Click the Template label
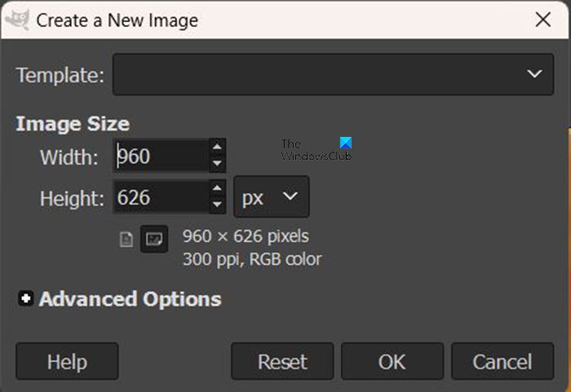This screenshot has height=392, width=571. point(60,76)
